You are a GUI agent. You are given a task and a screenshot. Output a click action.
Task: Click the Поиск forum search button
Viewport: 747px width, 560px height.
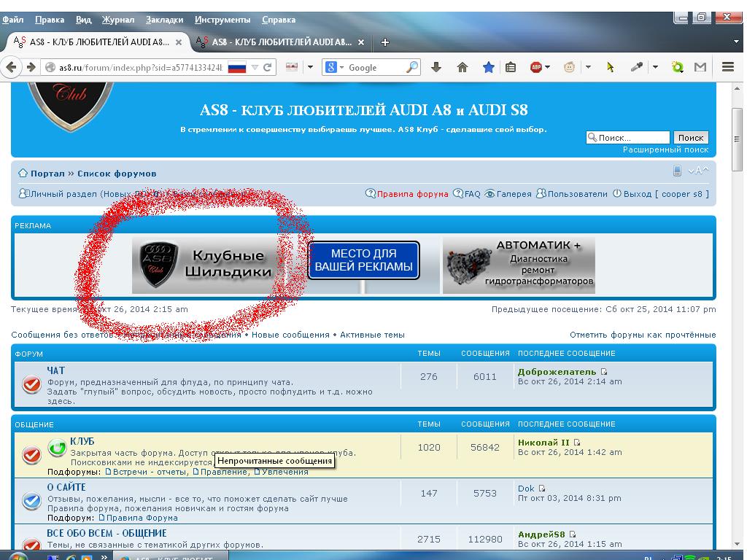coord(690,137)
